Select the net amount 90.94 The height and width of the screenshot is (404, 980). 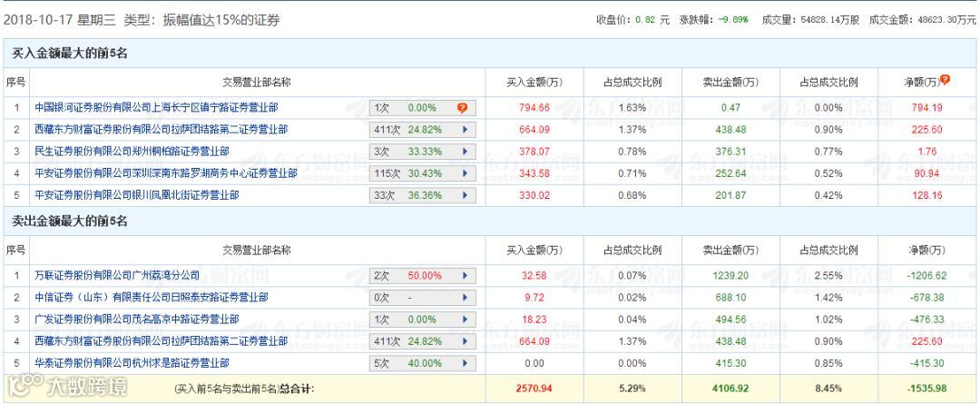pos(926,173)
